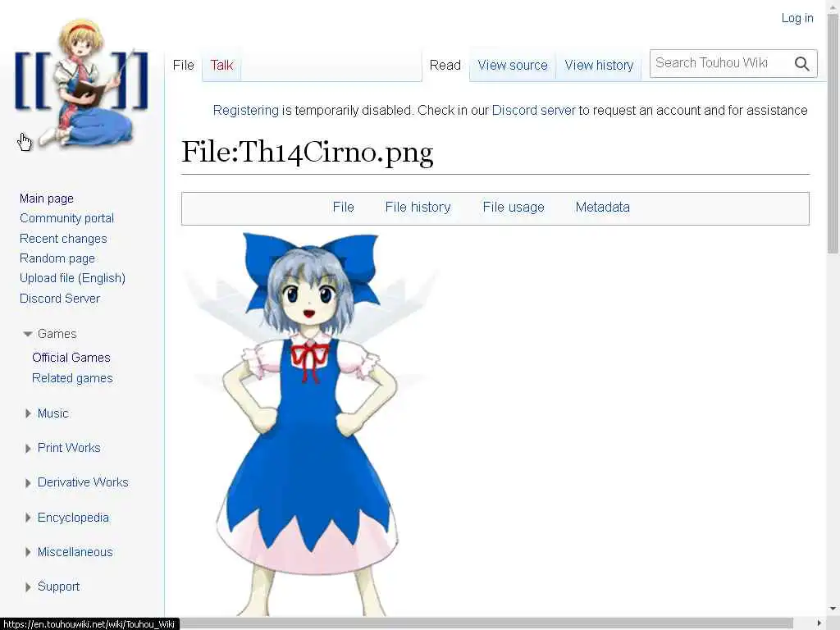Open the Discord server link in notice
840x630 pixels.
pos(533,111)
